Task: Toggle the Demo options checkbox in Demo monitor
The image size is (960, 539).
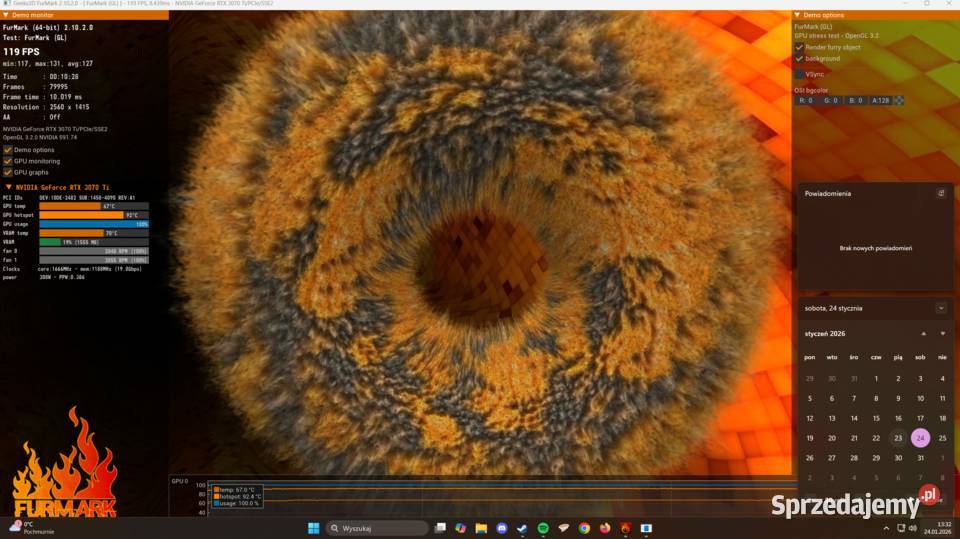Action: (8, 150)
